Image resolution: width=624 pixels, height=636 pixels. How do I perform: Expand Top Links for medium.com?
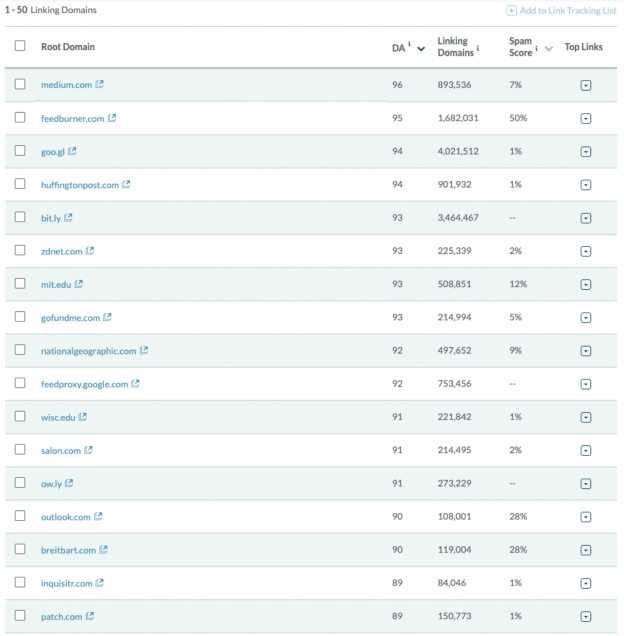click(585, 85)
